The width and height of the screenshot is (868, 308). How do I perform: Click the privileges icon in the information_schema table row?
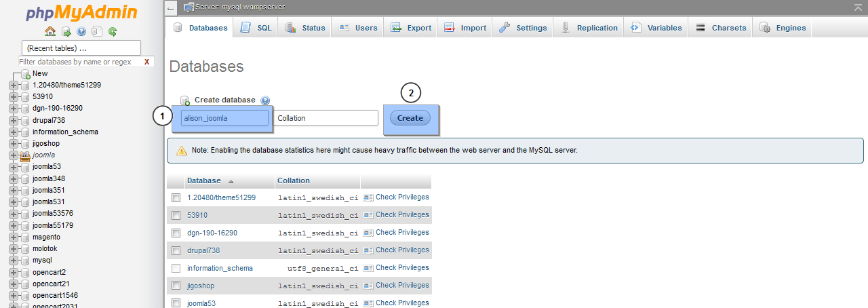(368, 268)
